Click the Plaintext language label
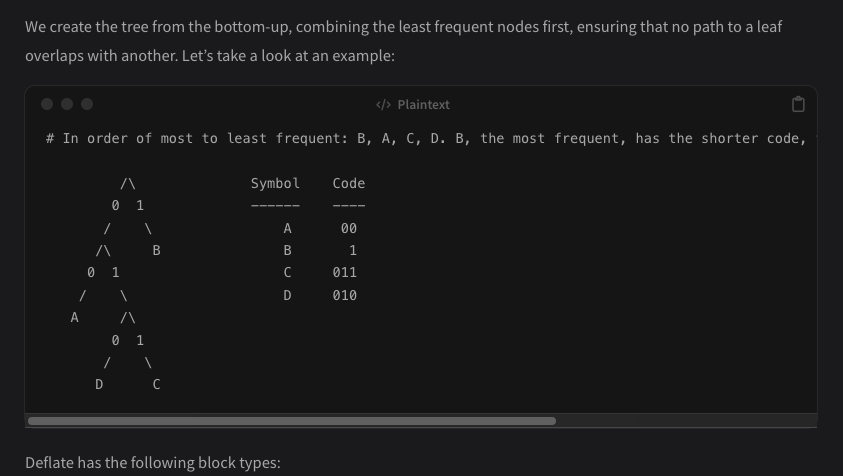 tap(423, 104)
